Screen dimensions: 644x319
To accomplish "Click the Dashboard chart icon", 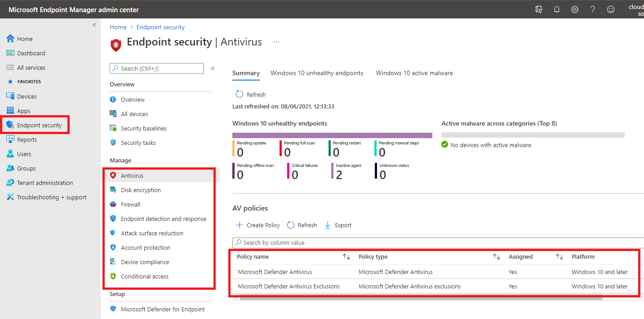I will [x=10, y=53].
